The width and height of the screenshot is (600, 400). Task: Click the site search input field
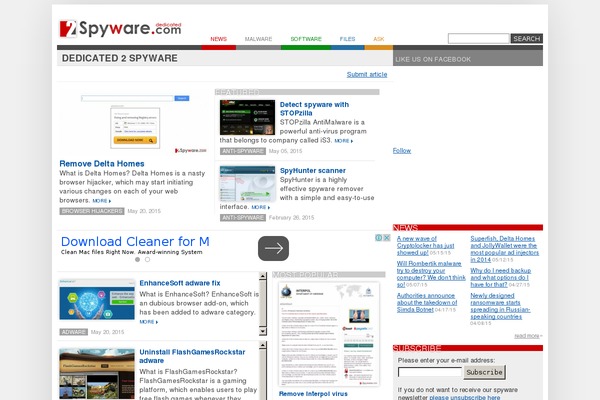point(479,38)
